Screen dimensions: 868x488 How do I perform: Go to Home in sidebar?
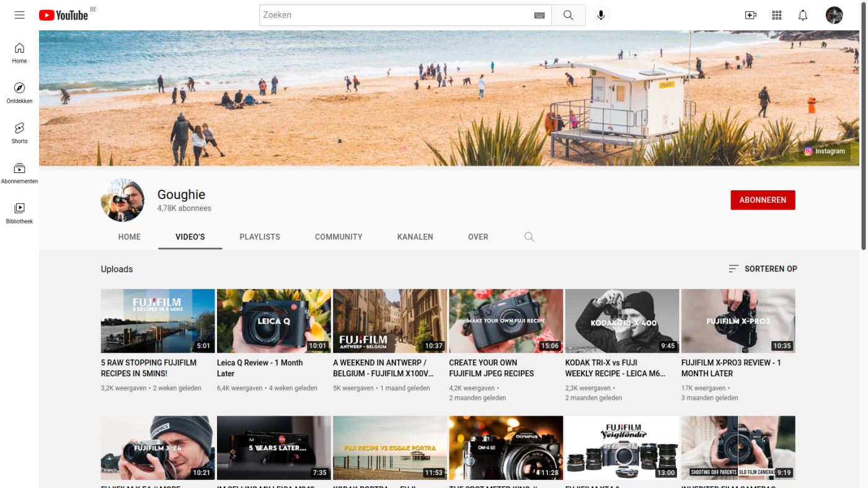19,53
